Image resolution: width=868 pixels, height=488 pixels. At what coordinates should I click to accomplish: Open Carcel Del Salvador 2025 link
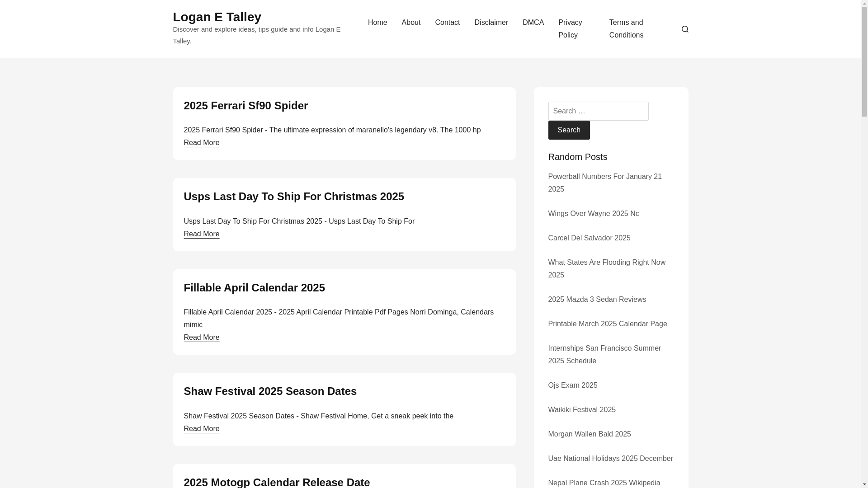(589, 238)
